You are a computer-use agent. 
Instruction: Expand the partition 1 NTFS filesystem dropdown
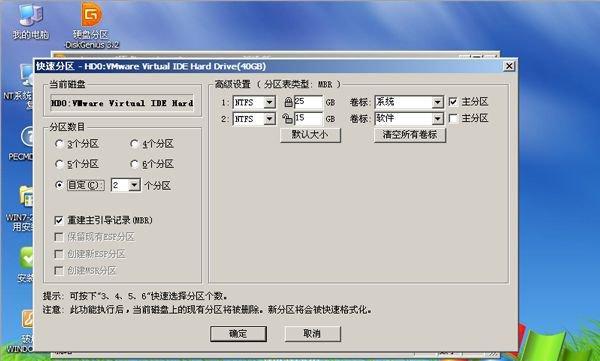pyautogui.click(x=269, y=103)
